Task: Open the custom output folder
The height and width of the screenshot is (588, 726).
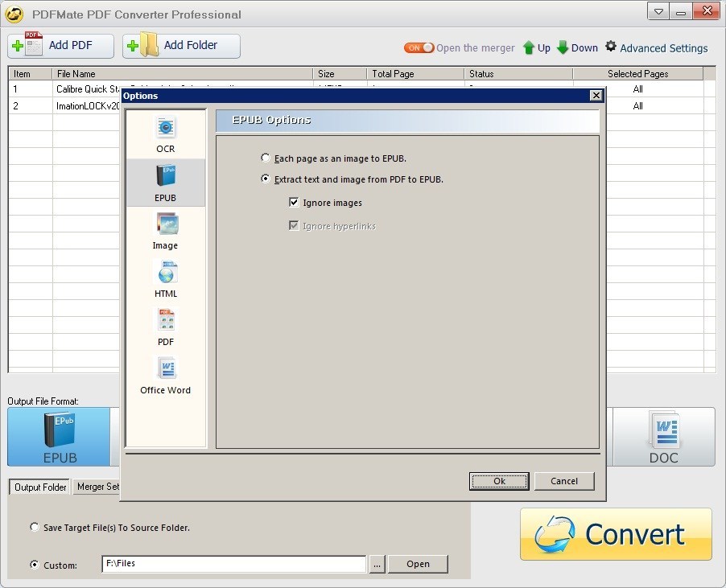Action: (418, 564)
